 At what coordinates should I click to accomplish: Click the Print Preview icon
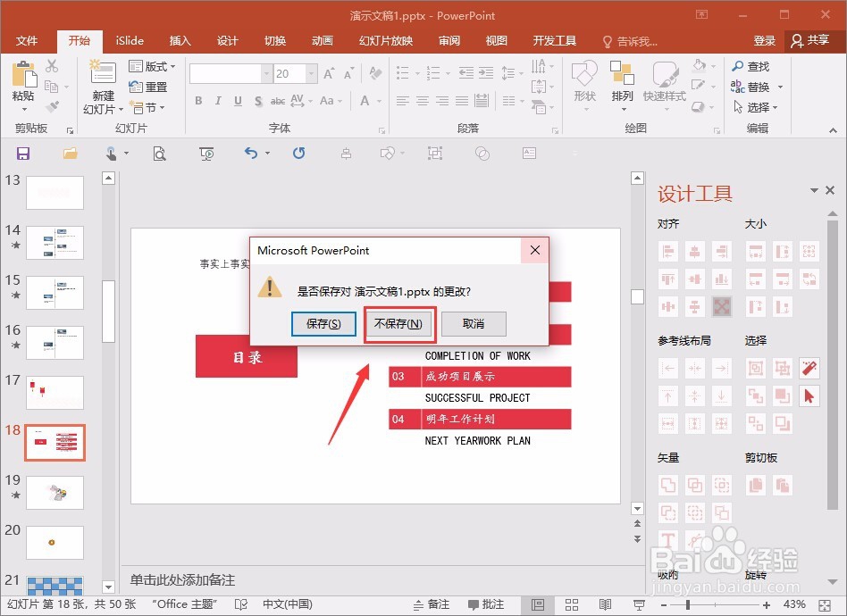pyautogui.click(x=159, y=154)
